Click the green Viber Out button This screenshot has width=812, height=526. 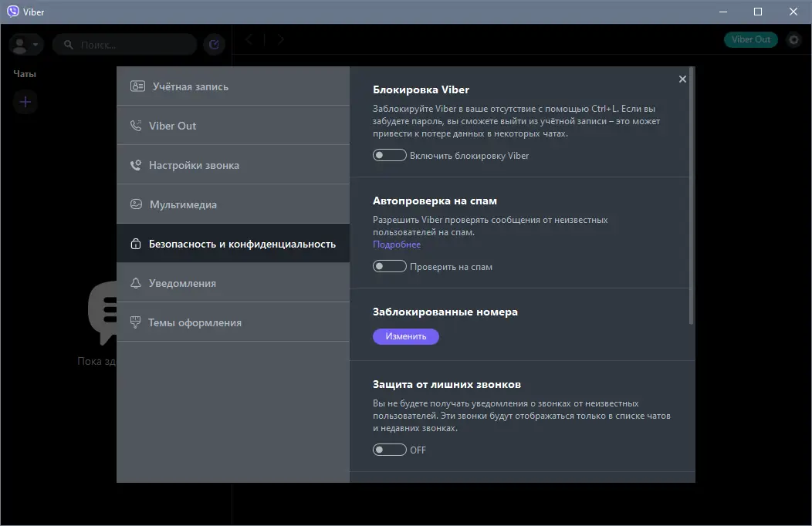pos(751,39)
